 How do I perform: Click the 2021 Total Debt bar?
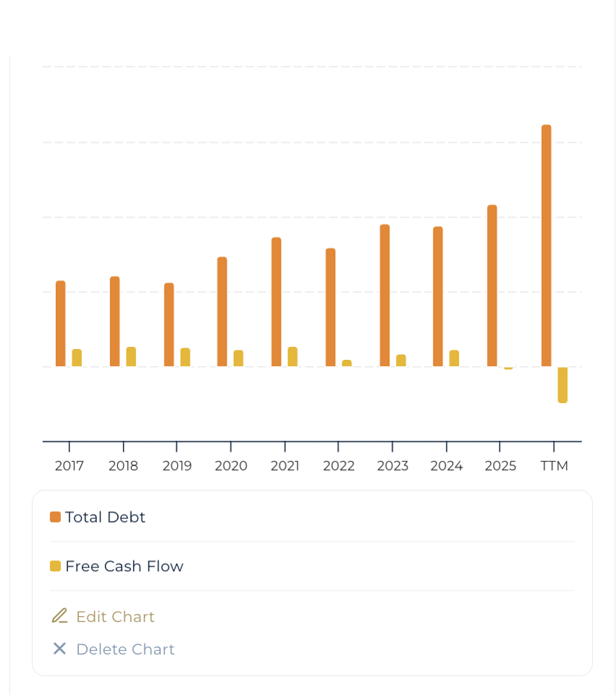[x=277, y=302]
